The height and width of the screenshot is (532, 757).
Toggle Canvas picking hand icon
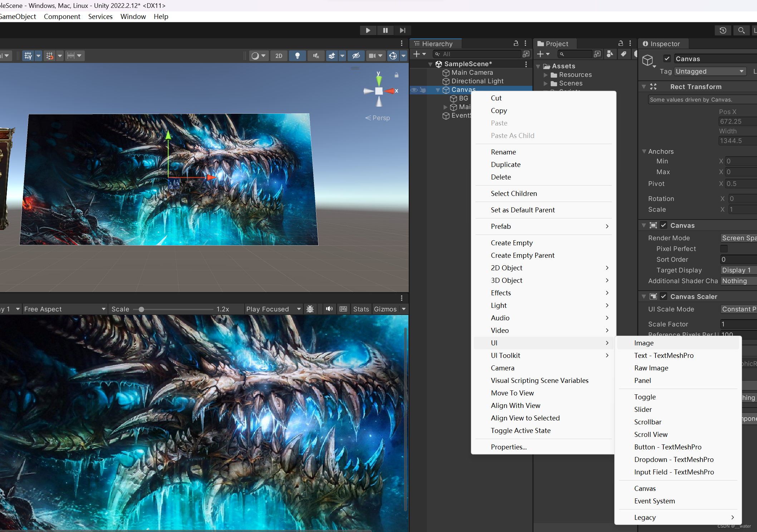(x=423, y=90)
